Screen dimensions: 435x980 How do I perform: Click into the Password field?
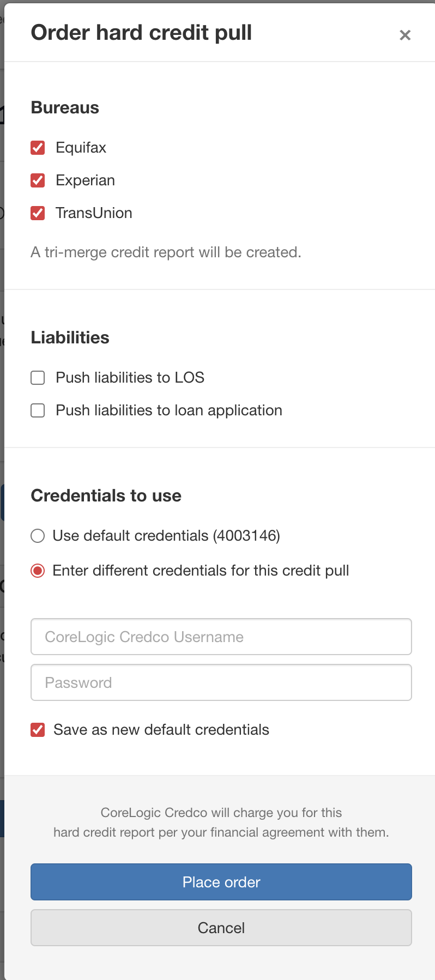tap(221, 682)
